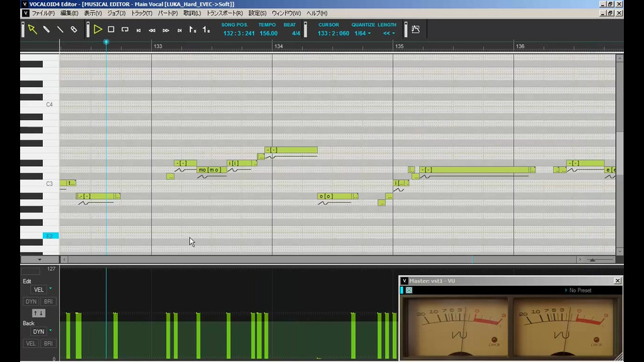The image size is (644, 362).
Task: Start playback with the play button
Action: click(98, 29)
